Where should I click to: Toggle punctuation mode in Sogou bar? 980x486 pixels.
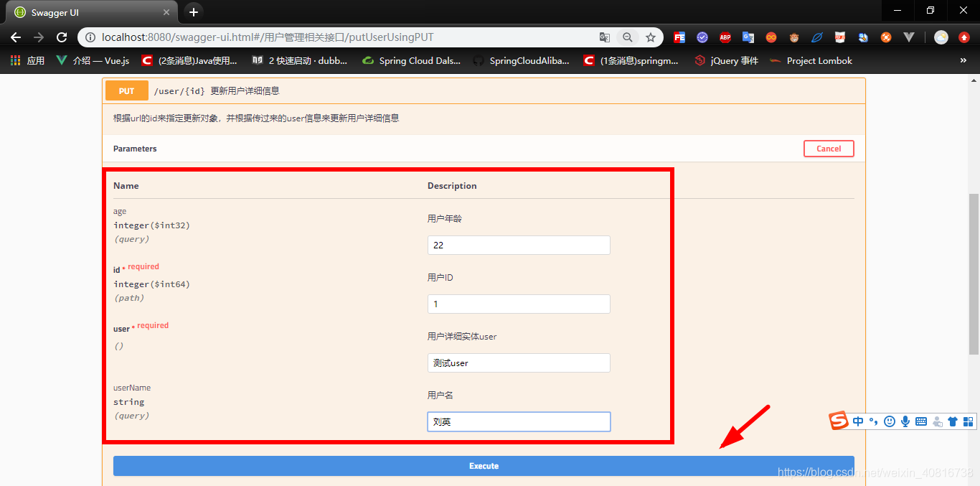873,421
